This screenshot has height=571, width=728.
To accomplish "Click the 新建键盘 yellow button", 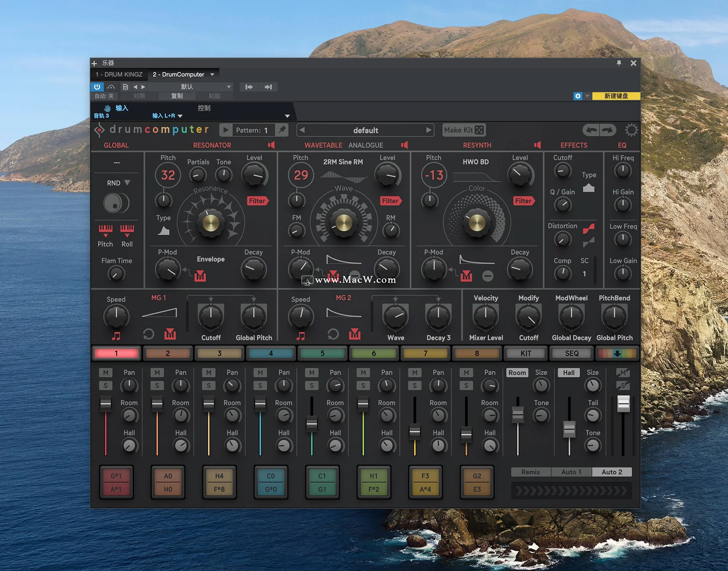I will [x=616, y=96].
